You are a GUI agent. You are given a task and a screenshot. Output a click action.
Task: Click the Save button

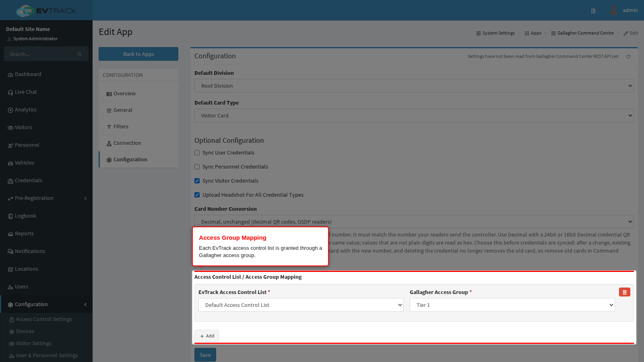tap(205, 355)
